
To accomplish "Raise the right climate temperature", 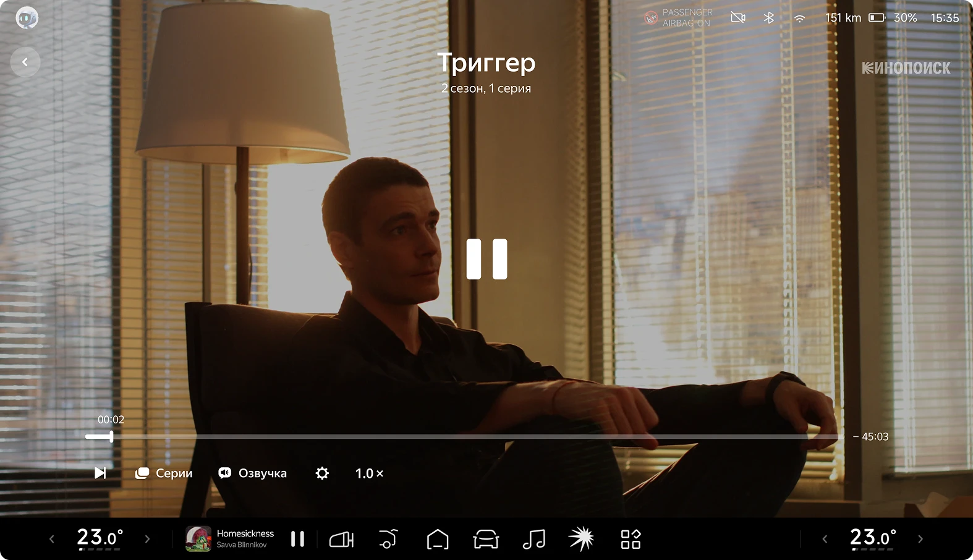I will (920, 539).
